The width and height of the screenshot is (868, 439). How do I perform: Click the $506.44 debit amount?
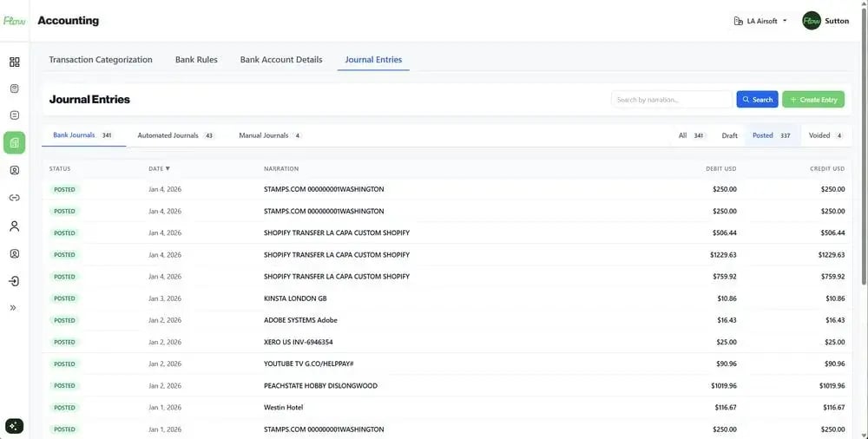click(724, 233)
